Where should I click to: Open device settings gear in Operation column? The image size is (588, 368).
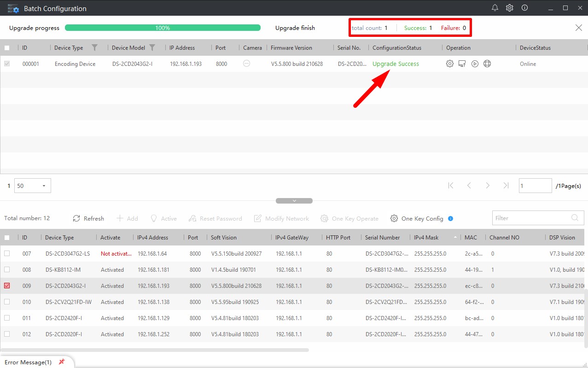pos(450,64)
